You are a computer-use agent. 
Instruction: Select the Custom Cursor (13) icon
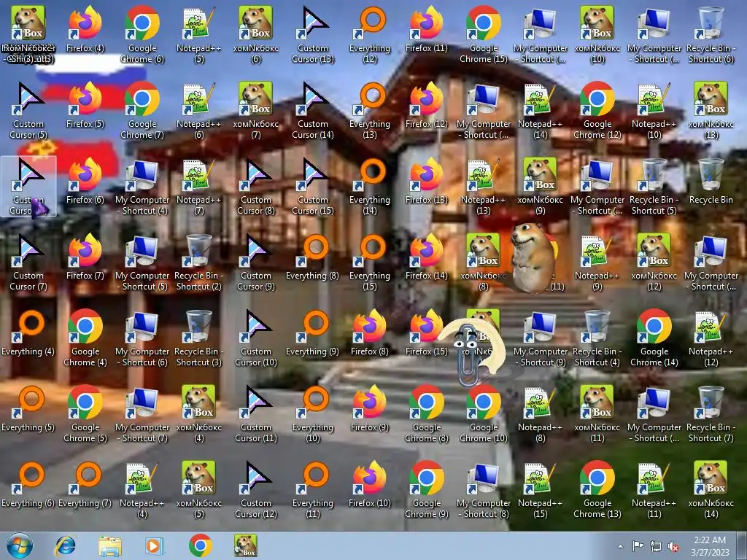pos(313,34)
